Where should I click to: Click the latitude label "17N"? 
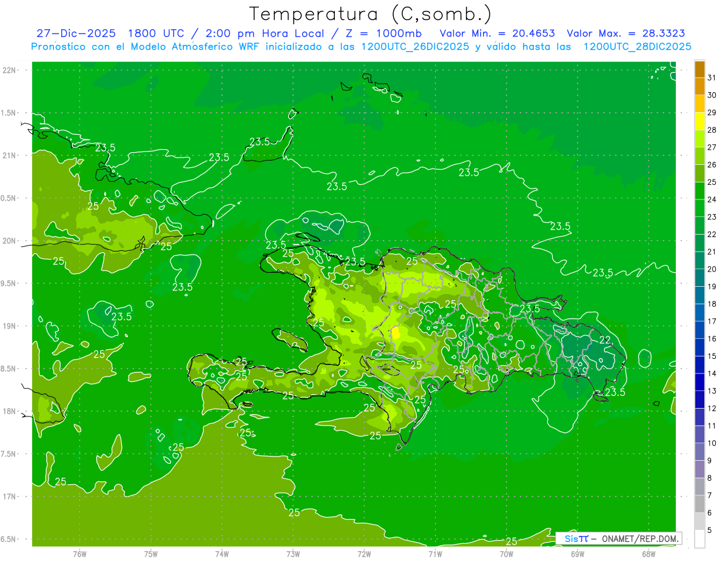tap(10, 497)
